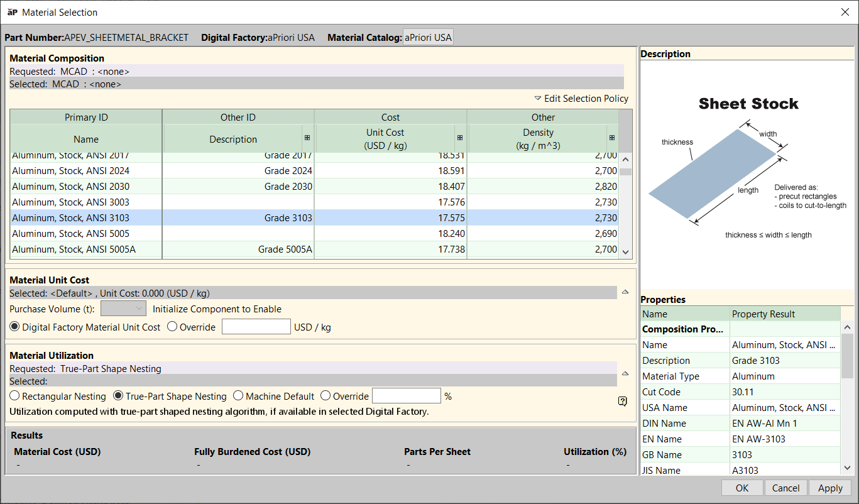This screenshot has width=859, height=504.
Task: Open the Purchase Volume dropdown
Action: [x=123, y=309]
